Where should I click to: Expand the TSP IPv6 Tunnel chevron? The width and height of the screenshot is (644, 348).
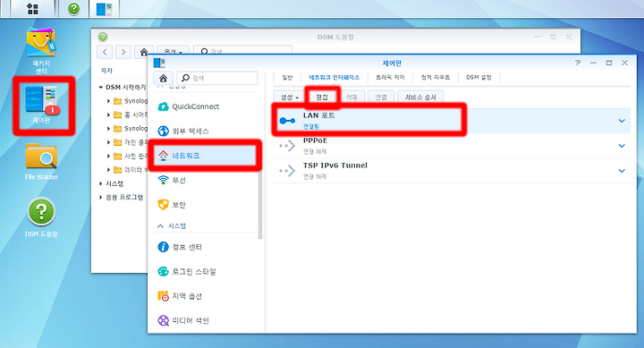coord(622,171)
